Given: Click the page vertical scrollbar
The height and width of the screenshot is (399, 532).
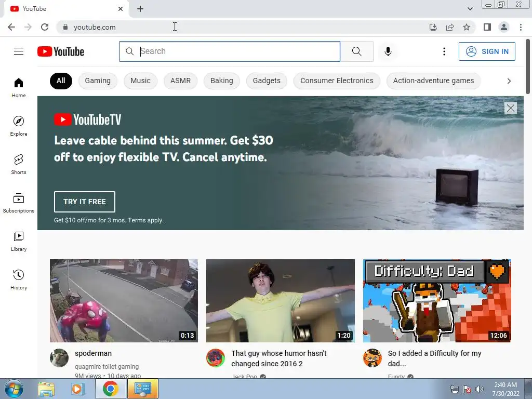Looking at the screenshot, I should click(528, 66).
